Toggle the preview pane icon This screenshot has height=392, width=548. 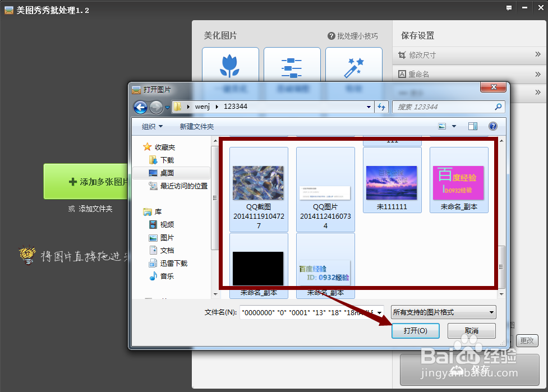pos(473,126)
